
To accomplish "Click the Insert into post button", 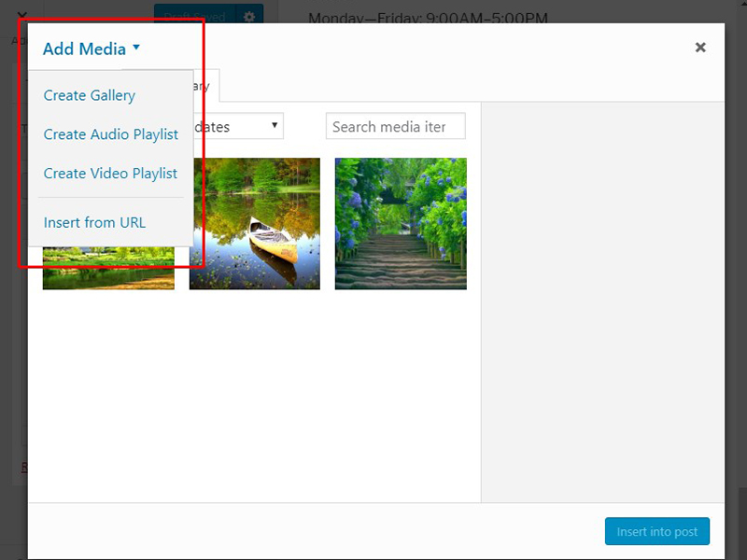I will [x=657, y=531].
